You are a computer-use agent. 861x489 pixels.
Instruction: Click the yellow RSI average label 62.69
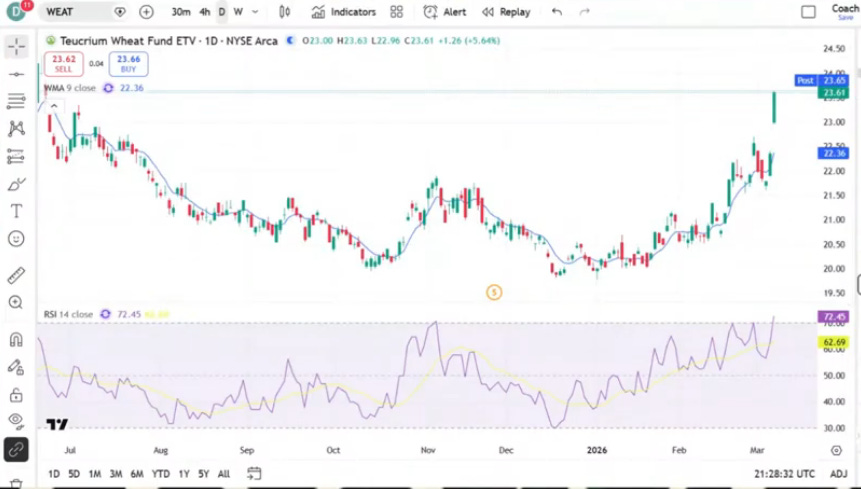point(834,342)
